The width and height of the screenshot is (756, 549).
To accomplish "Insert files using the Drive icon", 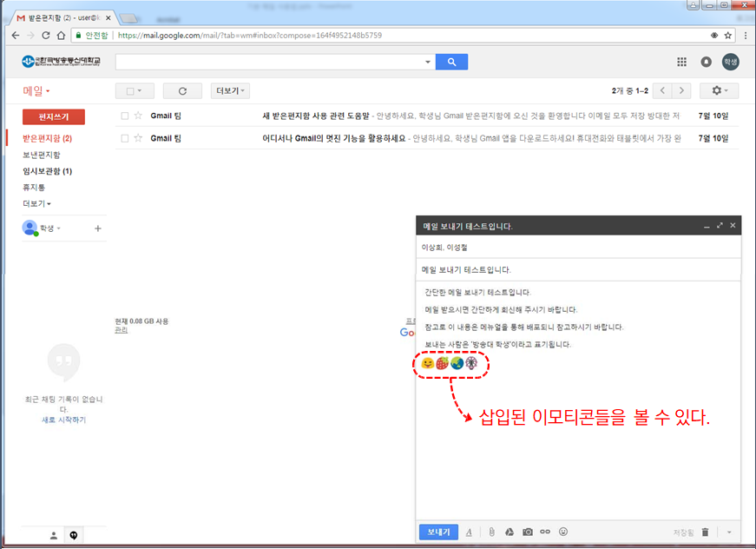I will [509, 532].
